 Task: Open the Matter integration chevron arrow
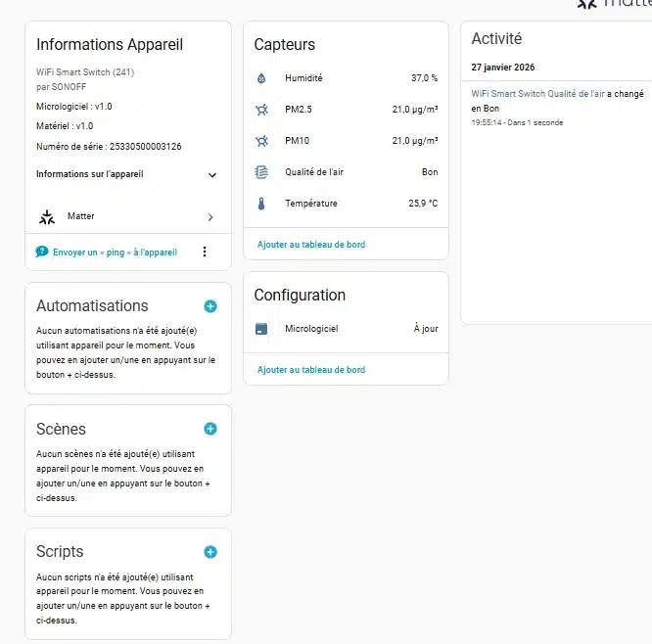pos(210,216)
